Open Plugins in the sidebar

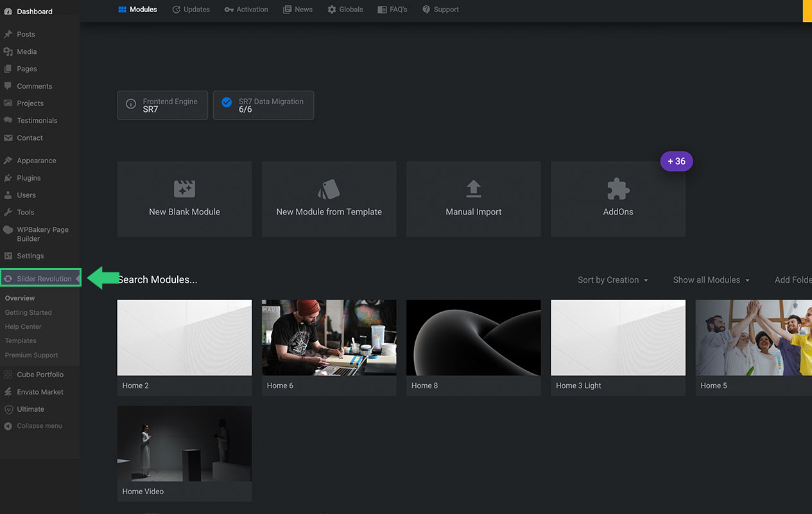click(28, 178)
